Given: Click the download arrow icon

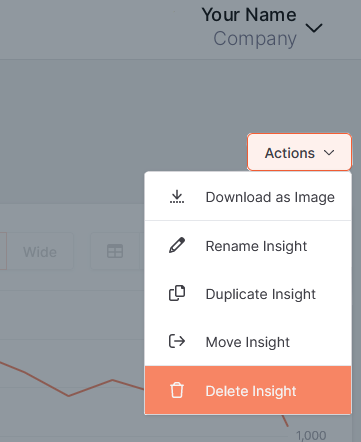Looking at the screenshot, I should 177,197.
